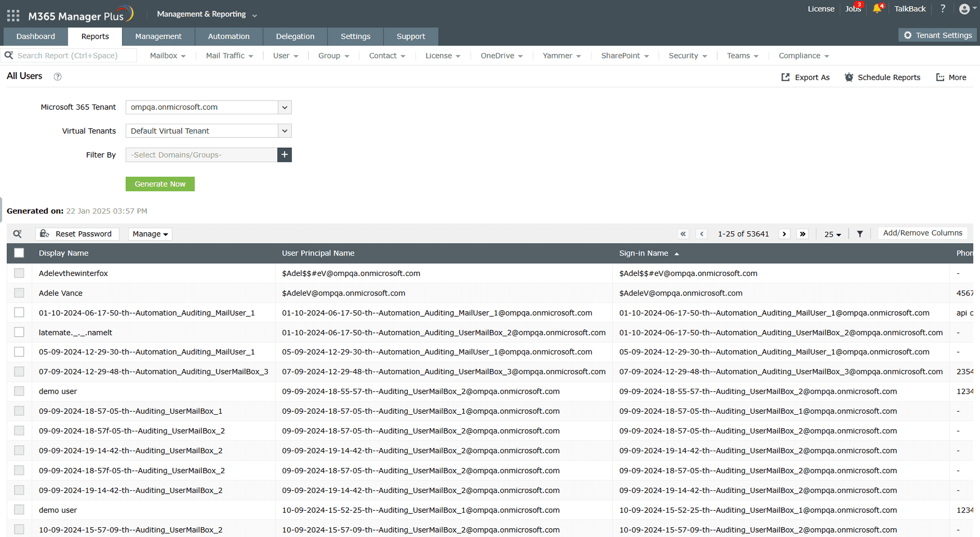Click the notifications bell icon
This screenshot has height=537, width=980.
[877, 9]
